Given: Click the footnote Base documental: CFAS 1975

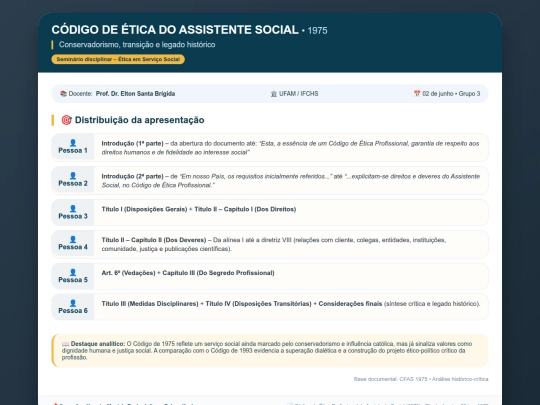Looking at the screenshot, I should pyautogui.click(x=421, y=379).
